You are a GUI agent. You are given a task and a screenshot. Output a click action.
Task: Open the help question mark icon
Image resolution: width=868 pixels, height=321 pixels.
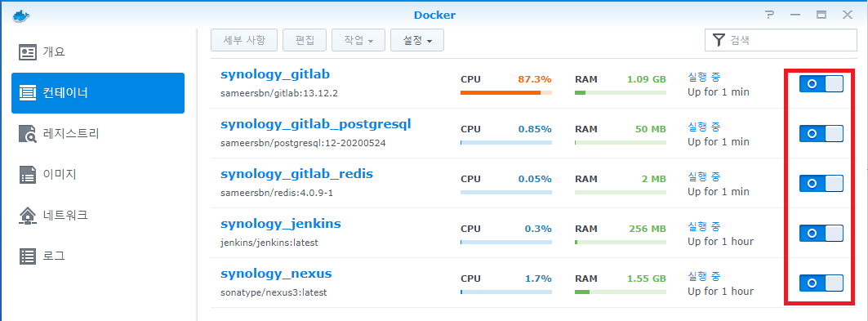pyautogui.click(x=769, y=16)
